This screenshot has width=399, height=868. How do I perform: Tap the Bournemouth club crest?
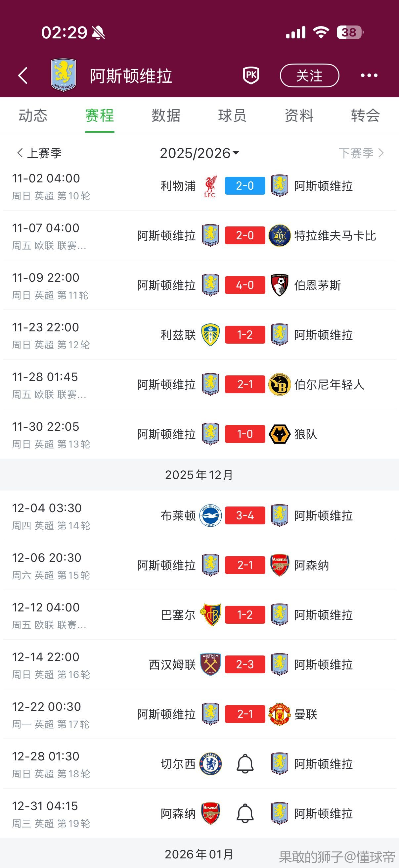coord(280,285)
